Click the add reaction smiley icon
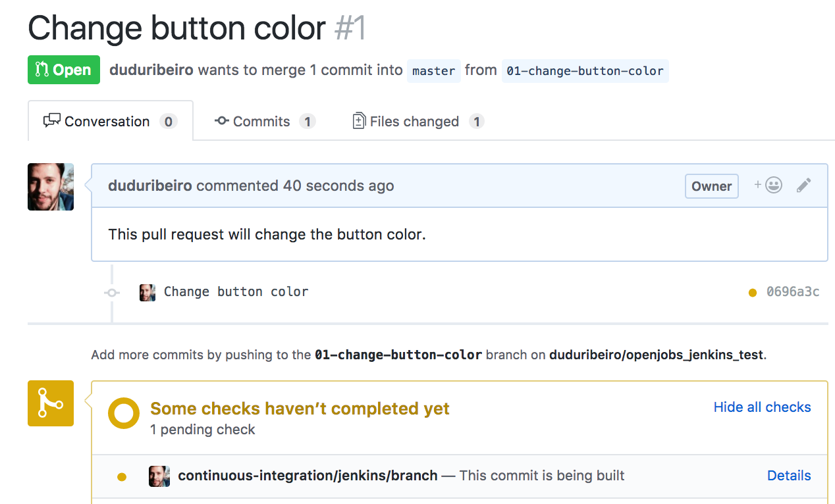Viewport: 835px width, 504px height. (768, 186)
